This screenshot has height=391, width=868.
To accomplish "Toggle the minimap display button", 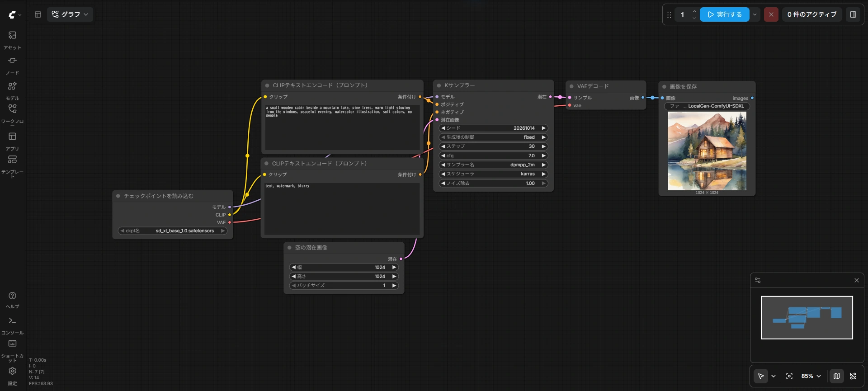I will point(837,376).
